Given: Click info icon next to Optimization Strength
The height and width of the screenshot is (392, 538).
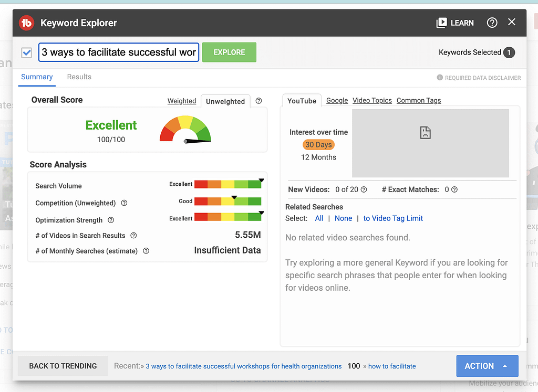Looking at the screenshot, I should 111,220.
